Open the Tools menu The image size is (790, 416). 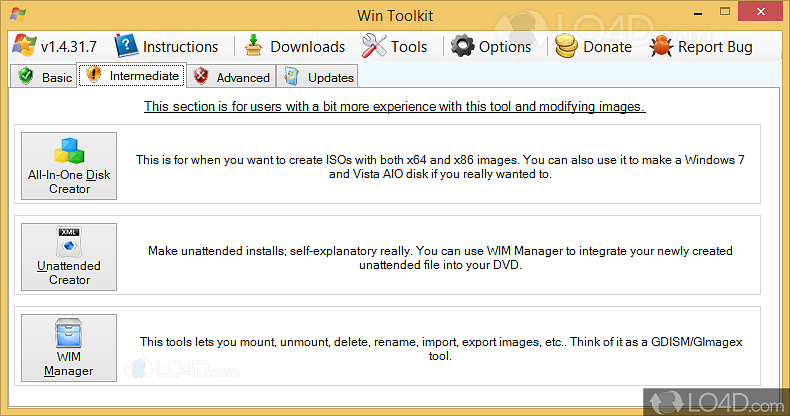click(x=394, y=46)
